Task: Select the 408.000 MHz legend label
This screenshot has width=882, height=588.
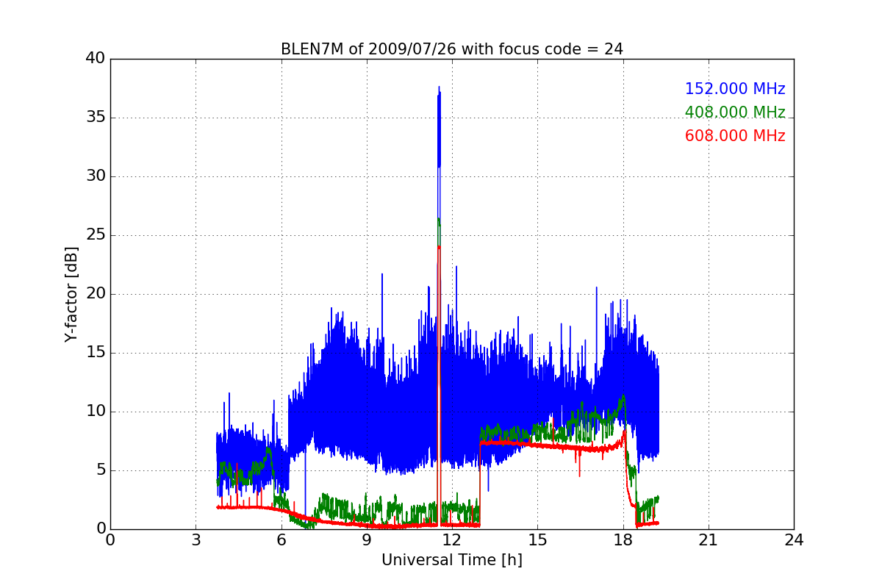Action: pyautogui.click(x=735, y=112)
